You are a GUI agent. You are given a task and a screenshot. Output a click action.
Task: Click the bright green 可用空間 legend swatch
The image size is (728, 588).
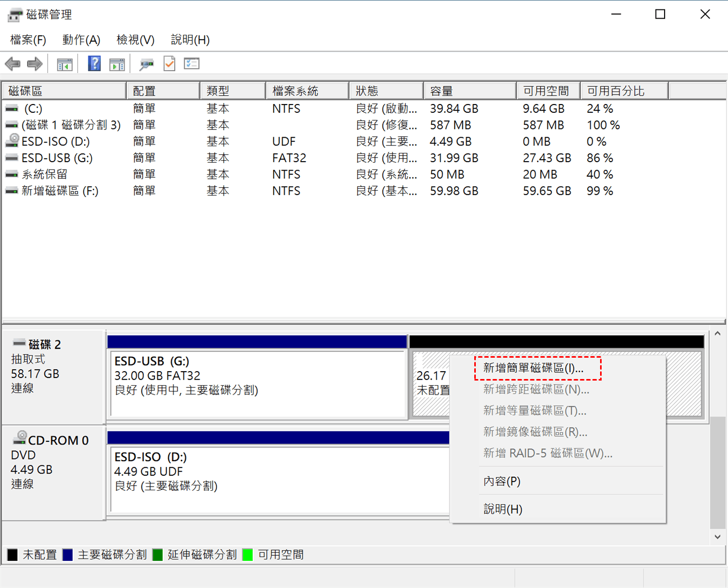click(248, 555)
